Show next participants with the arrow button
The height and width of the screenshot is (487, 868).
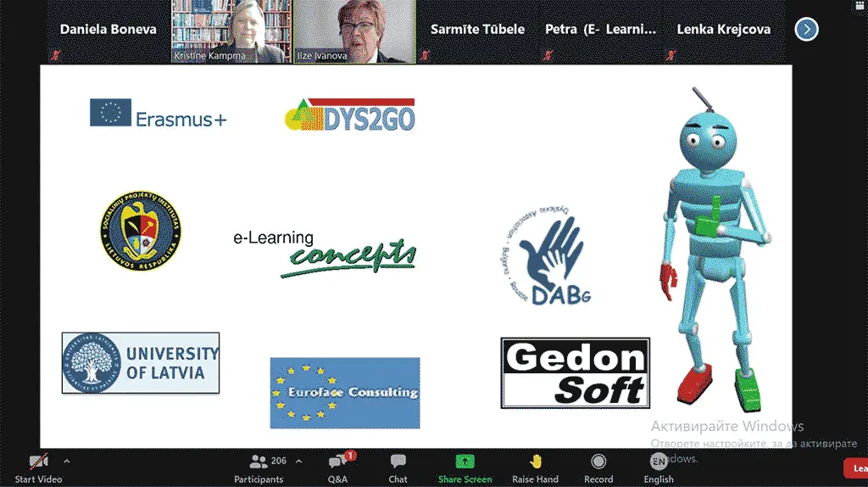tap(807, 30)
